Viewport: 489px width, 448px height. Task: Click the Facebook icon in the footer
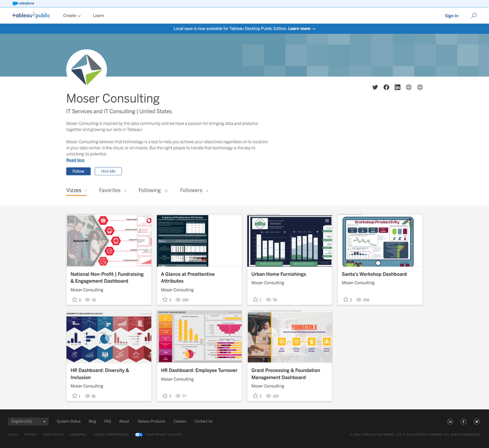463,421
